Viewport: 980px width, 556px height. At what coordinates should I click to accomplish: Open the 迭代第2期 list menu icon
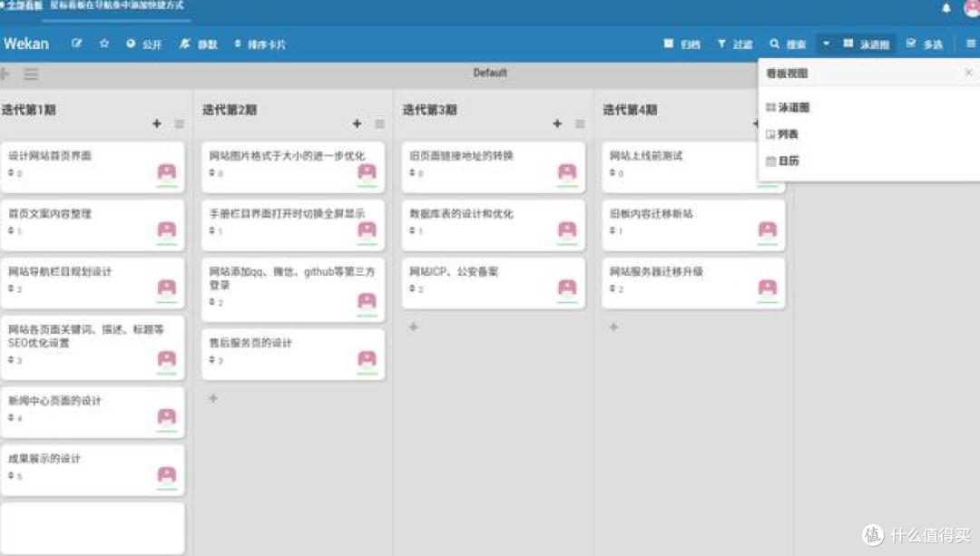(379, 123)
